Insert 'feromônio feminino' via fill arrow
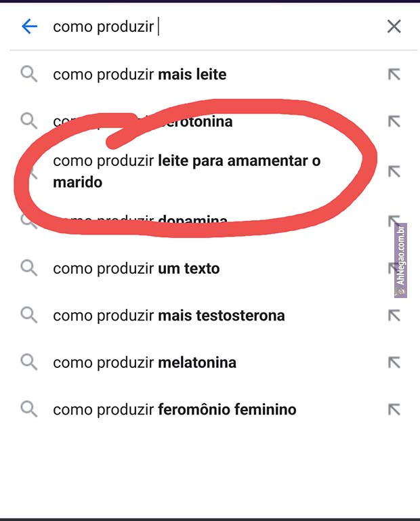 (x=394, y=409)
